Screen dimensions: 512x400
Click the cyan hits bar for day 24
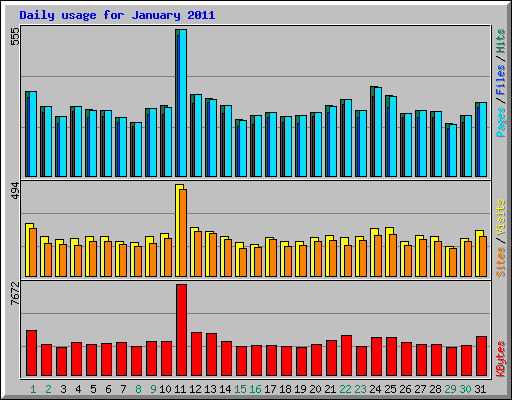click(x=378, y=132)
